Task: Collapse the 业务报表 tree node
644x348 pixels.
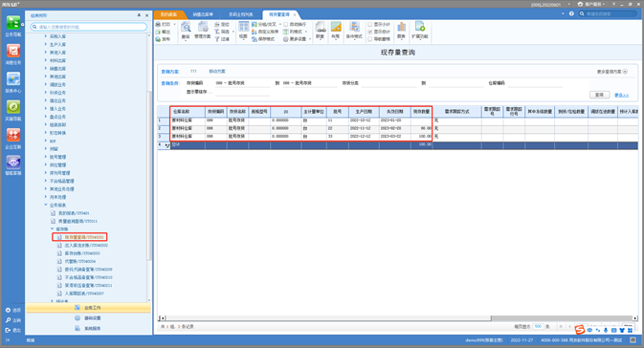Action: coord(46,205)
